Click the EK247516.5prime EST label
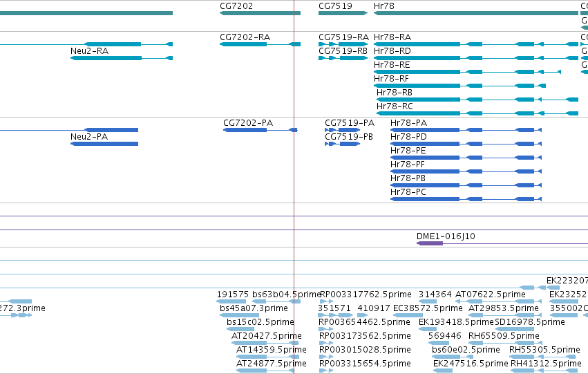The image size is (588, 374). [x=471, y=364]
